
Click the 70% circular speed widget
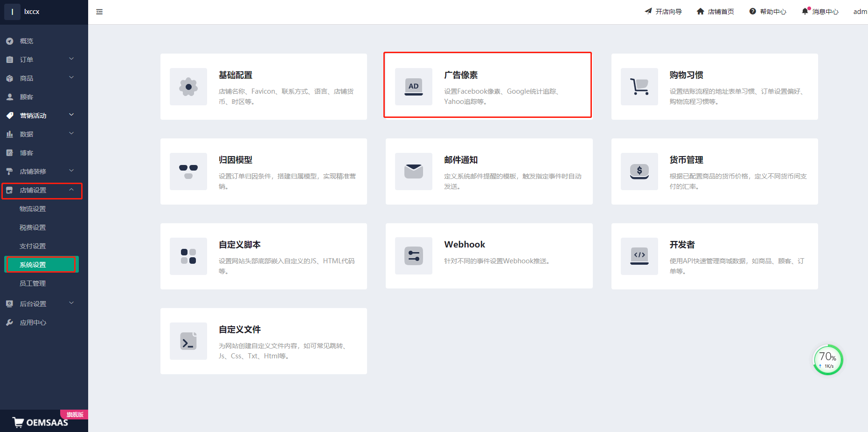[828, 360]
